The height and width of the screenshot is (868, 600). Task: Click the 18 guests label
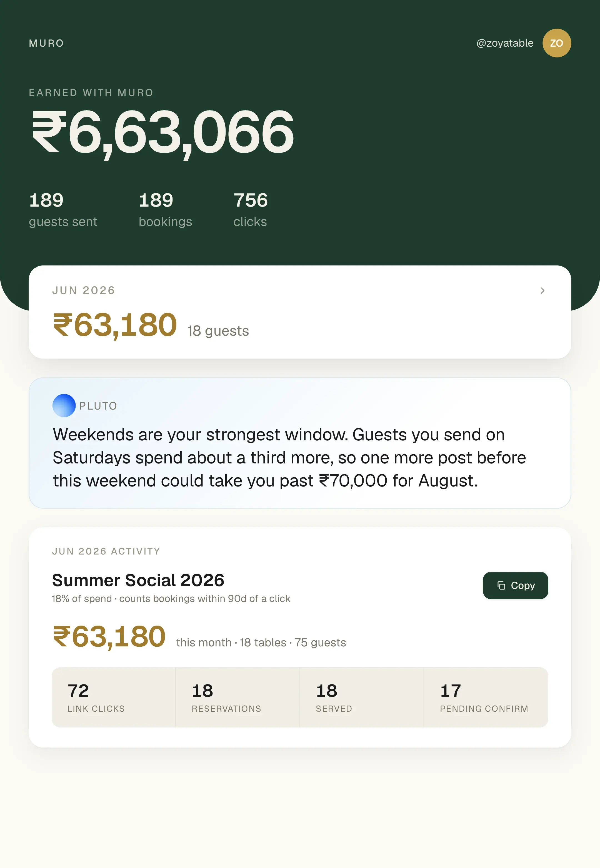218,331
